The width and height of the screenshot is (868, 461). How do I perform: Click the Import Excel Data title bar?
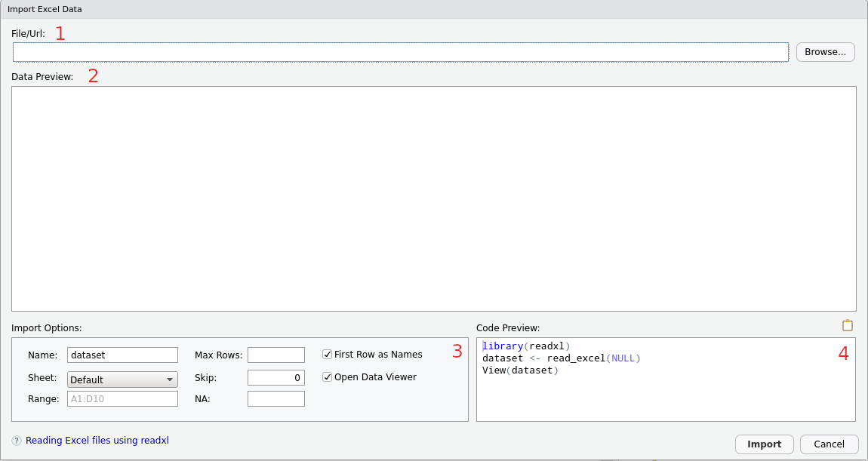click(x=433, y=9)
